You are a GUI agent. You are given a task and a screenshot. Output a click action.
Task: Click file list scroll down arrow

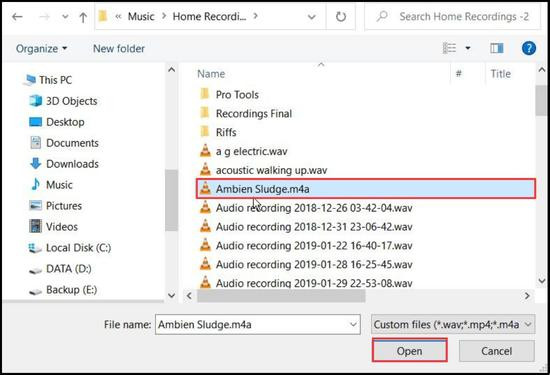[541, 281]
